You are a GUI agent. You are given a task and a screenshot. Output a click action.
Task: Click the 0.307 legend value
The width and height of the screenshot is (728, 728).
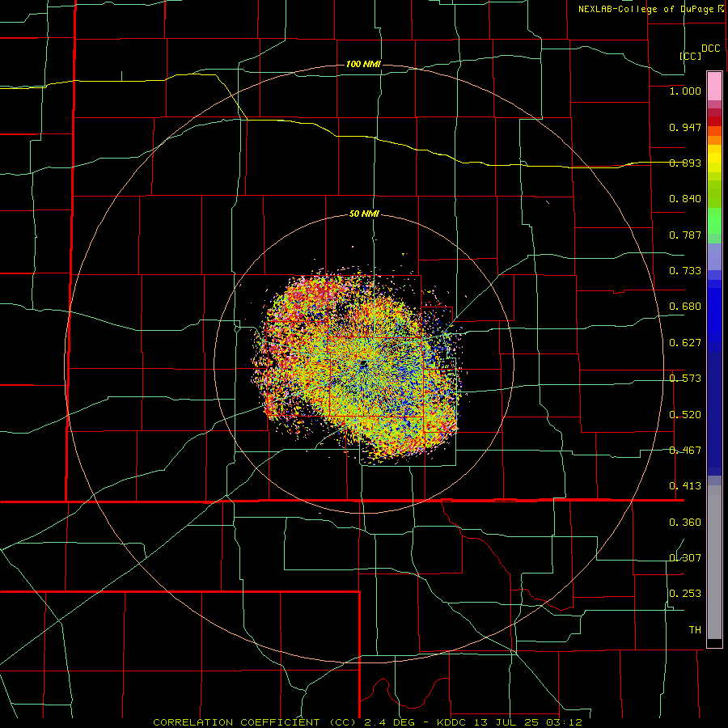(685, 558)
